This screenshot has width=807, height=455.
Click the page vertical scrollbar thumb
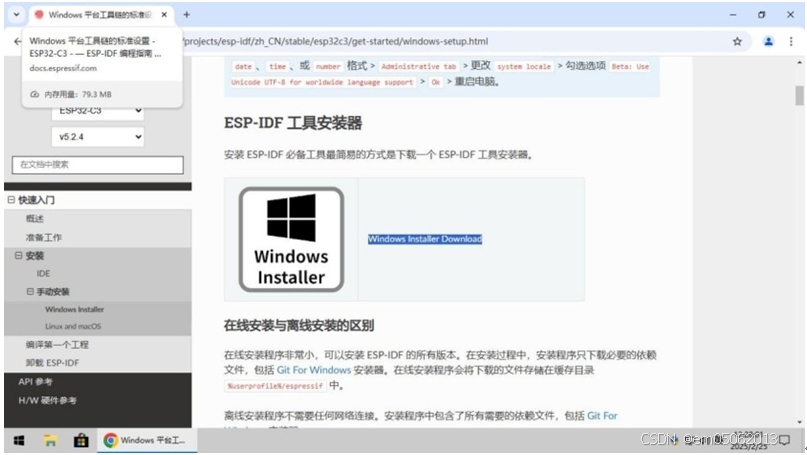[799, 95]
